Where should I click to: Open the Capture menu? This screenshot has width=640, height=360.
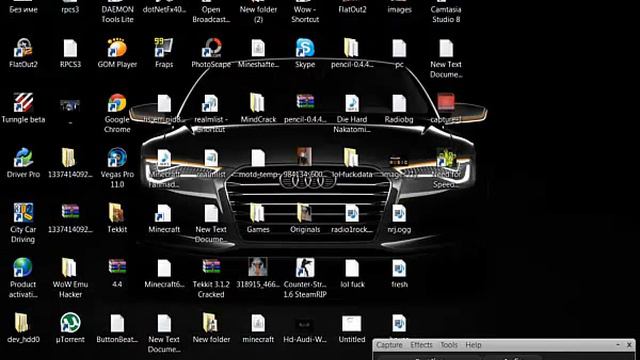(x=389, y=345)
